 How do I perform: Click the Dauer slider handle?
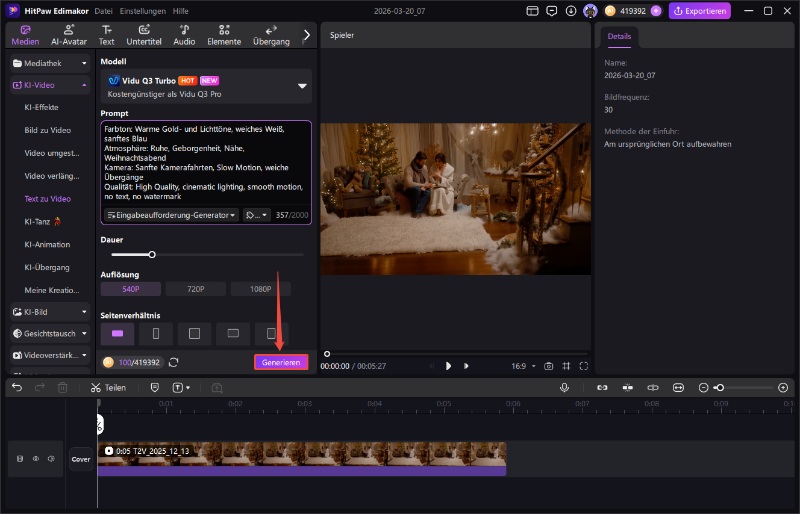(152, 254)
